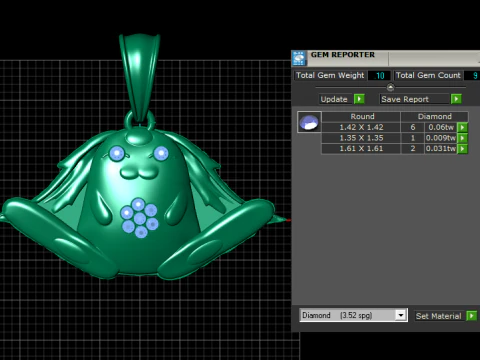
Task: Click the Total Gem Weight value field
Action: click(x=379, y=76)
